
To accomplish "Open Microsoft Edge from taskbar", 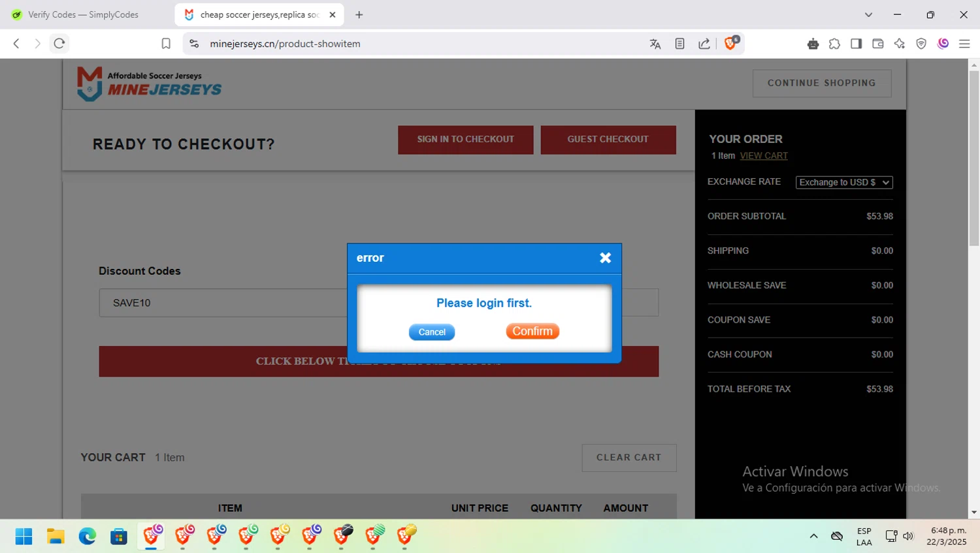I will coord(87,536).
